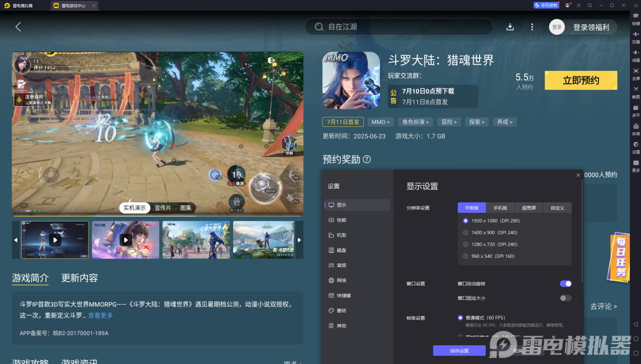Open 性能 settings section
Viewport: 641px width, 364px height.
click(357, 220)
